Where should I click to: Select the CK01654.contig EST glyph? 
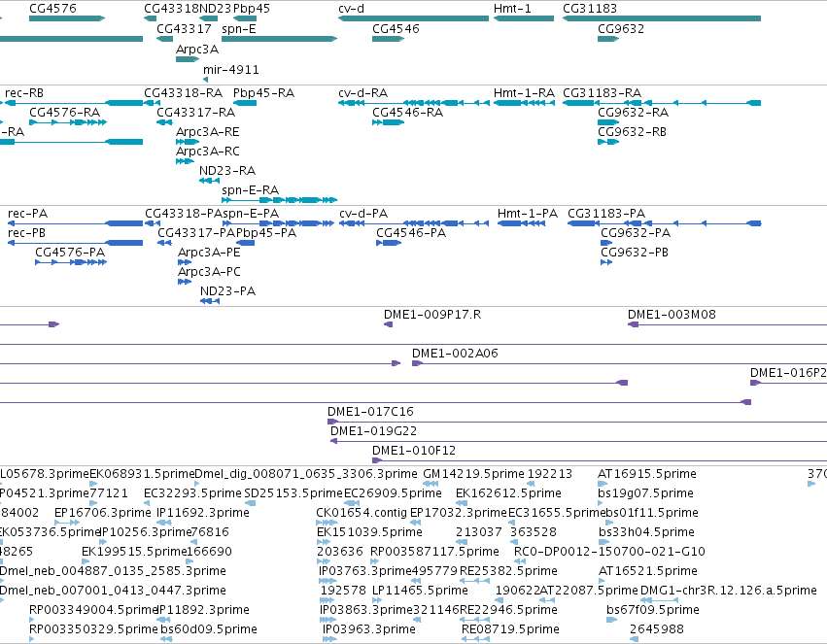pos(327,523)
